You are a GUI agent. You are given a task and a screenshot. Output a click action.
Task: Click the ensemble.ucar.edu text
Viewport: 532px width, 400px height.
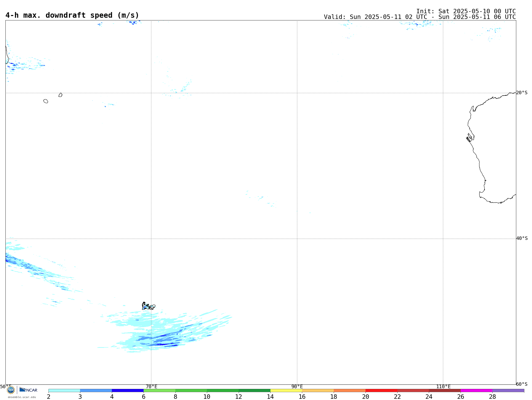(22, 397)
